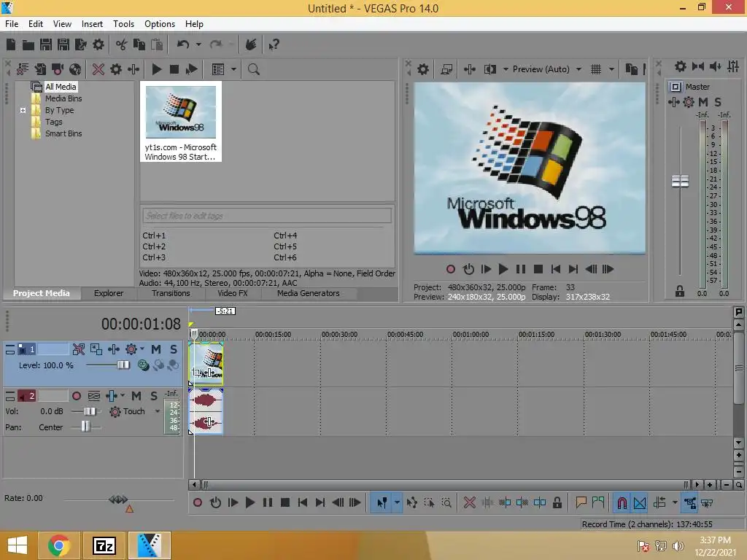The width and height of the screenshot is (747, 560).
Task: Arm audio track 2 for recording
Action: click(76, 396)
